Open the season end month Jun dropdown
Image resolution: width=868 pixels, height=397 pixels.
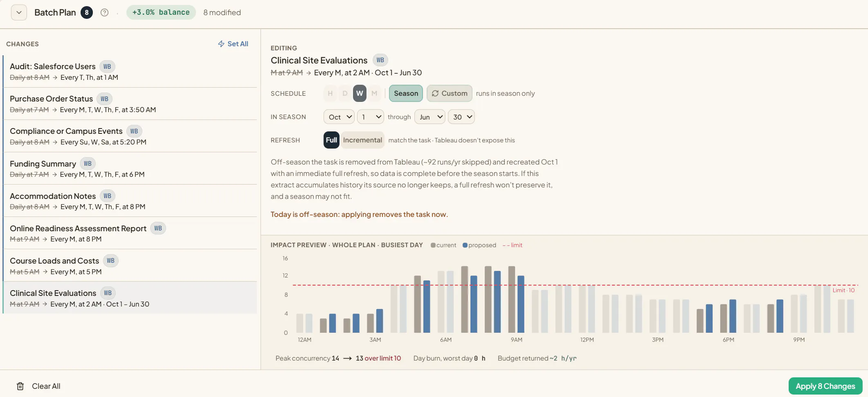430,117
